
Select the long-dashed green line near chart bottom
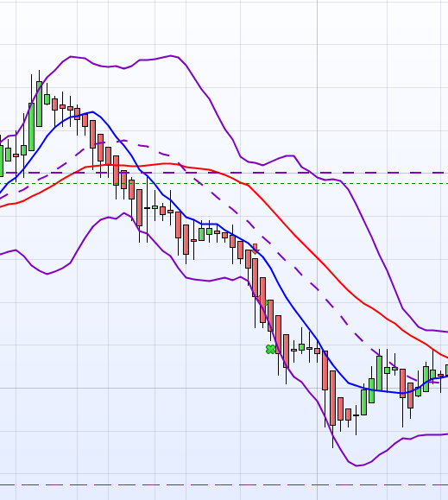click(x=224, y=485)
